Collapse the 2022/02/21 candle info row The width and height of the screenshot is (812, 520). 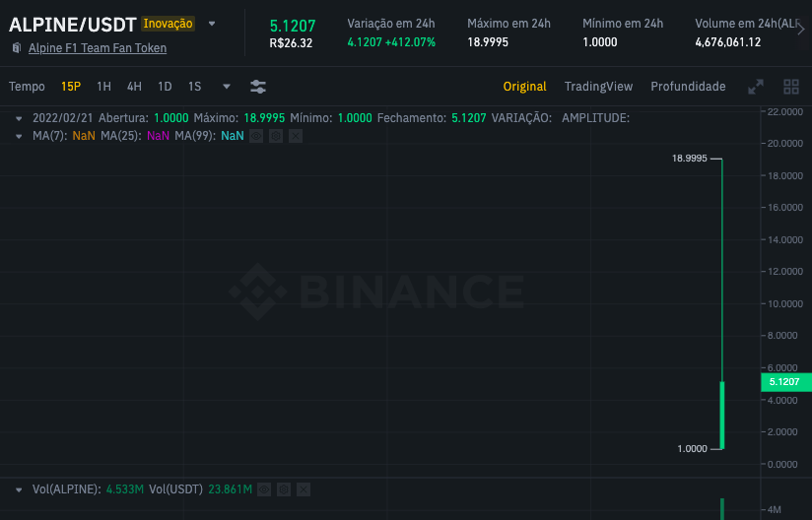pyautogui.click(x=19, y=118)
